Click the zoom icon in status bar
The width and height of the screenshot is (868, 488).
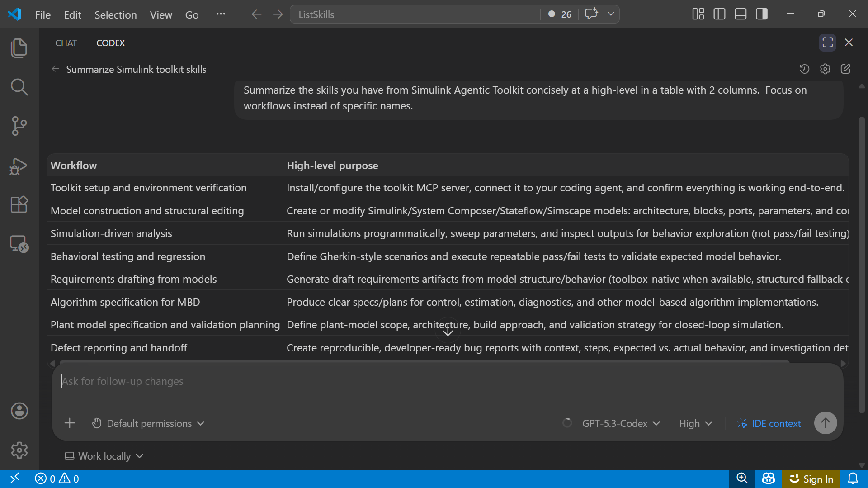(742, 479)
